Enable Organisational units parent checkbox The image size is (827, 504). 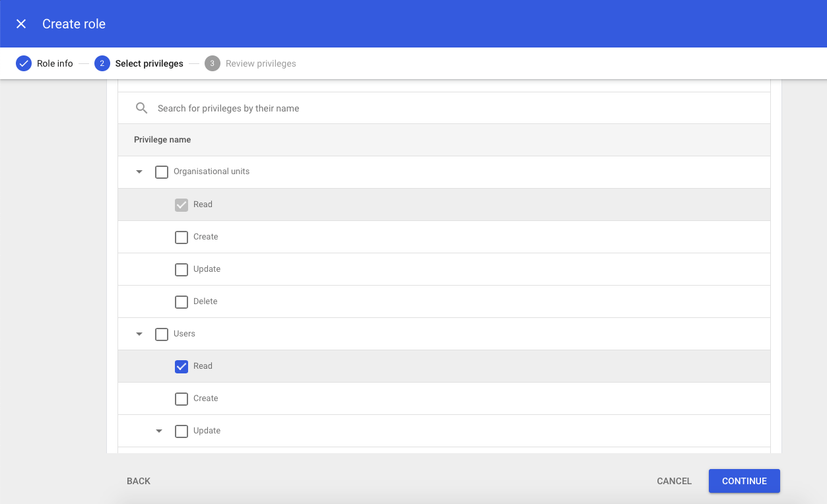[162, 172]
